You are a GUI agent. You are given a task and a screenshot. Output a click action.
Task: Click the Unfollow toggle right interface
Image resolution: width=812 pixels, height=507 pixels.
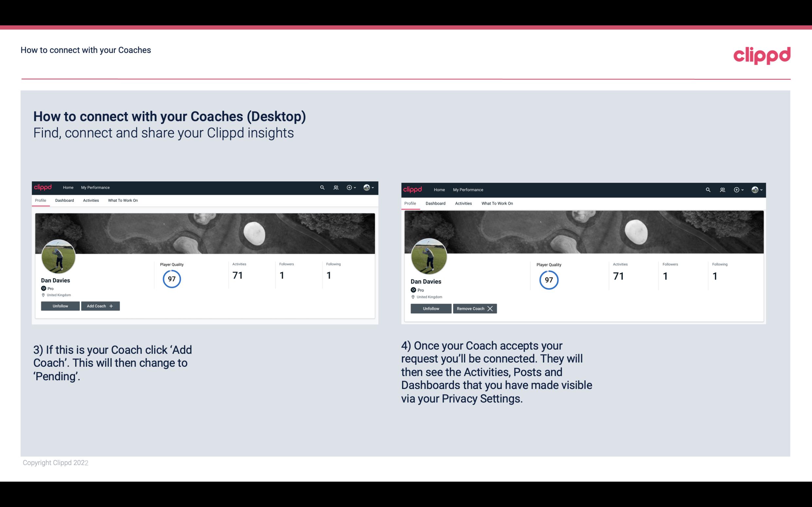tap(430, 308)
